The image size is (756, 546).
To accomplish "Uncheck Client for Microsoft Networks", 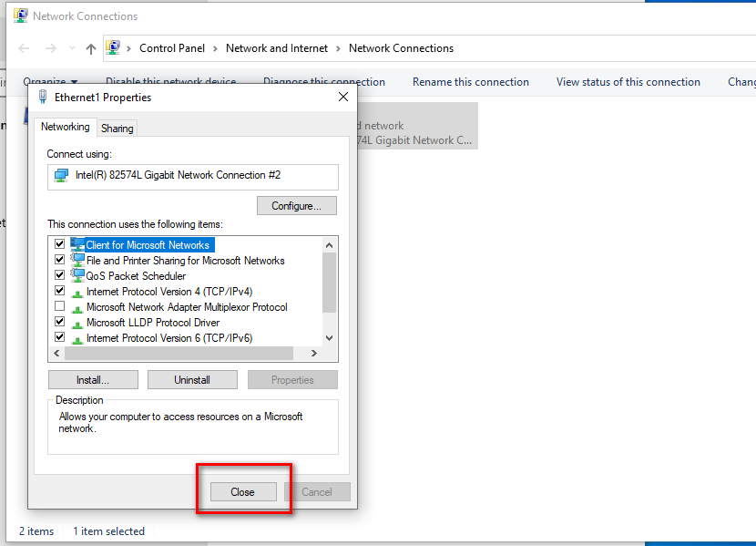I will coord(60,244).
